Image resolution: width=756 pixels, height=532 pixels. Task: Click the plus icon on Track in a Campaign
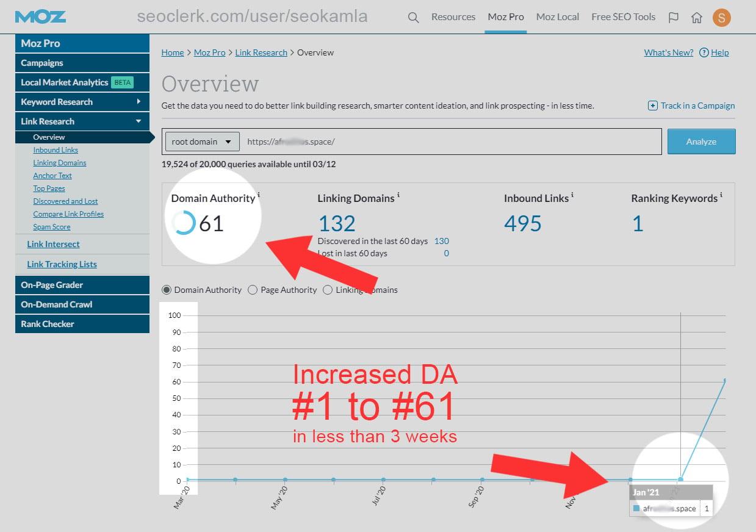click(652, 105)
